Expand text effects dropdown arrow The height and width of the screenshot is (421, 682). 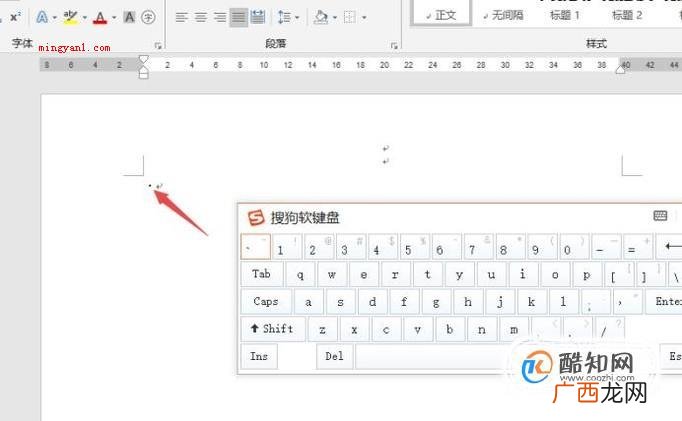(x=55, y=17)
